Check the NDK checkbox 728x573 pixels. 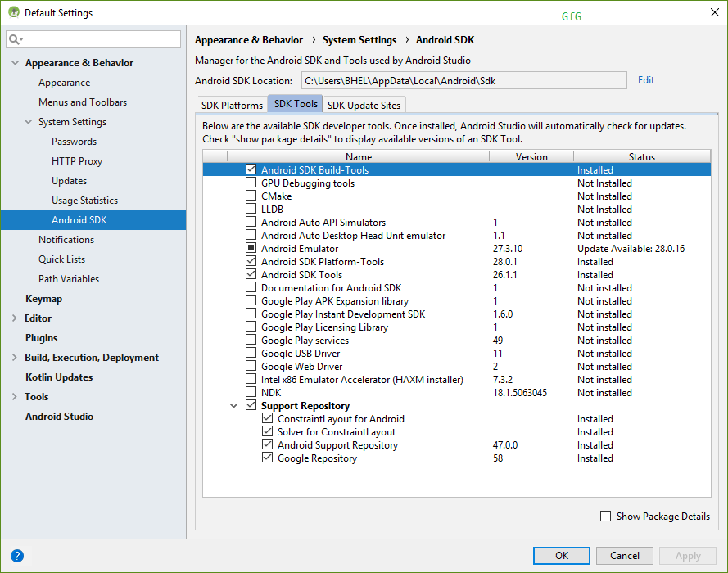click(x=251, y=392)
